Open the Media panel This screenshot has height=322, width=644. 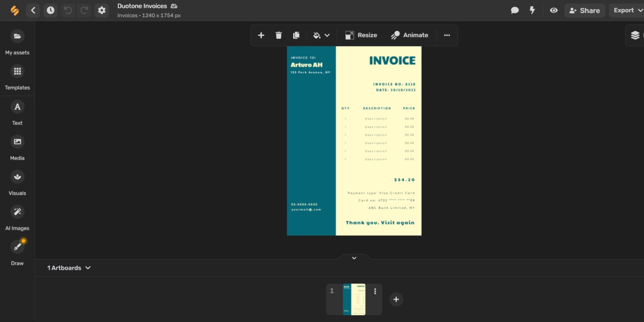(17, 147)
